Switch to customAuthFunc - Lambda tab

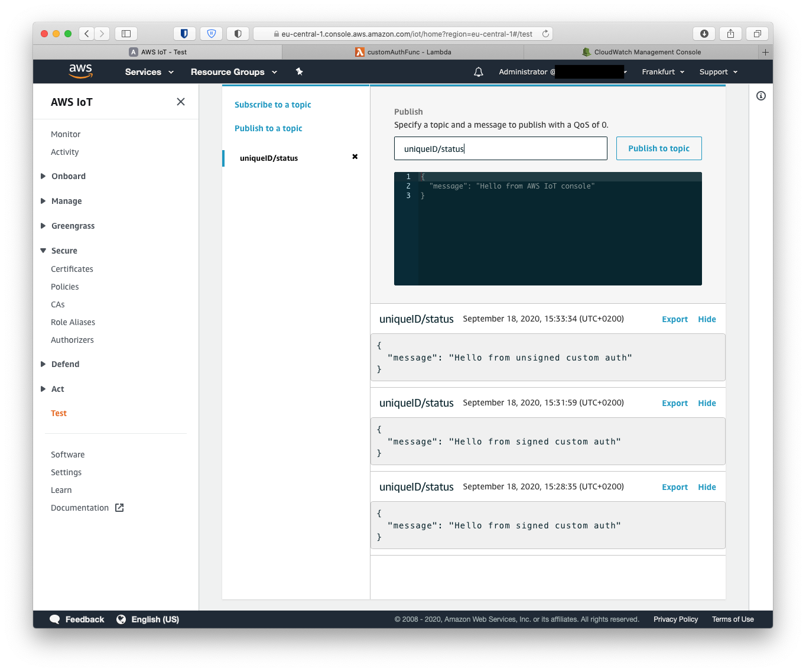[x=403, y=52]
